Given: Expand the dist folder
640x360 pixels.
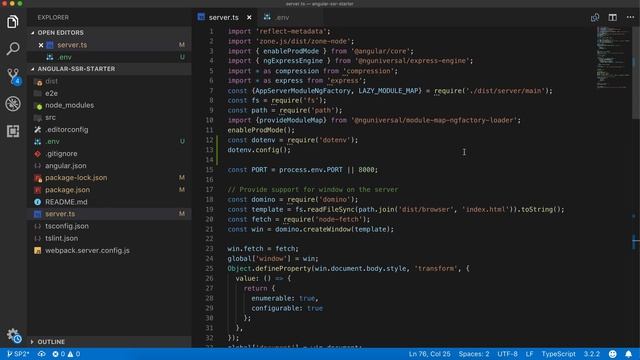Looking at the screenshot, I should (x=110, y=81).
